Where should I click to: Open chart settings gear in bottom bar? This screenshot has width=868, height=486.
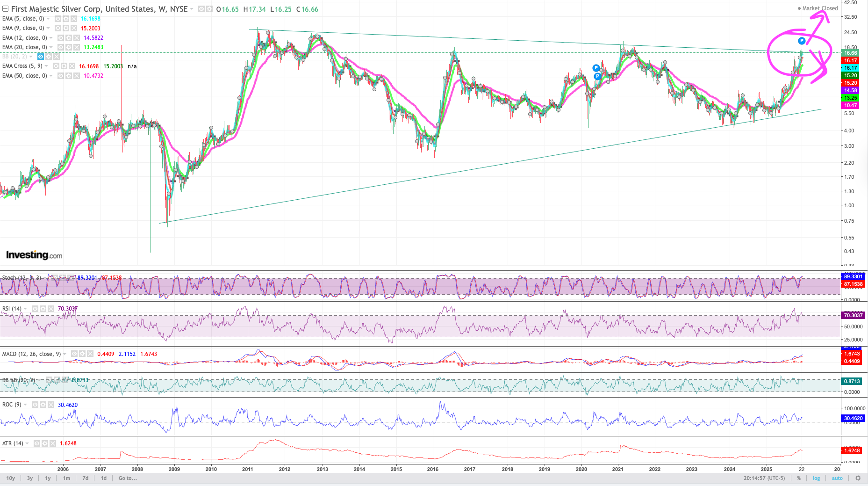[x=858, y=478]
